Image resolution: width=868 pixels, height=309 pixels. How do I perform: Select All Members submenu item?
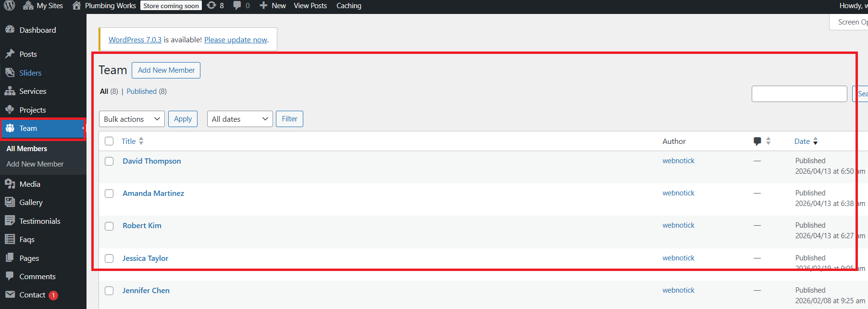27,149
